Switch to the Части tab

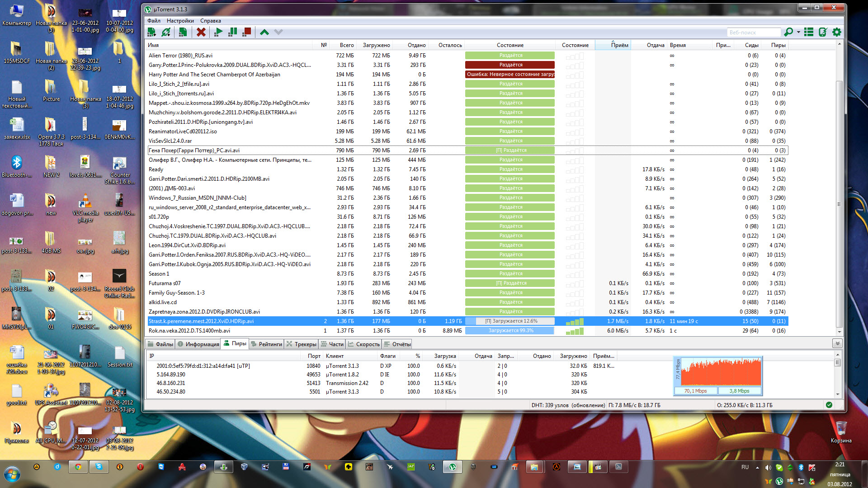click(x=332, y=344)
